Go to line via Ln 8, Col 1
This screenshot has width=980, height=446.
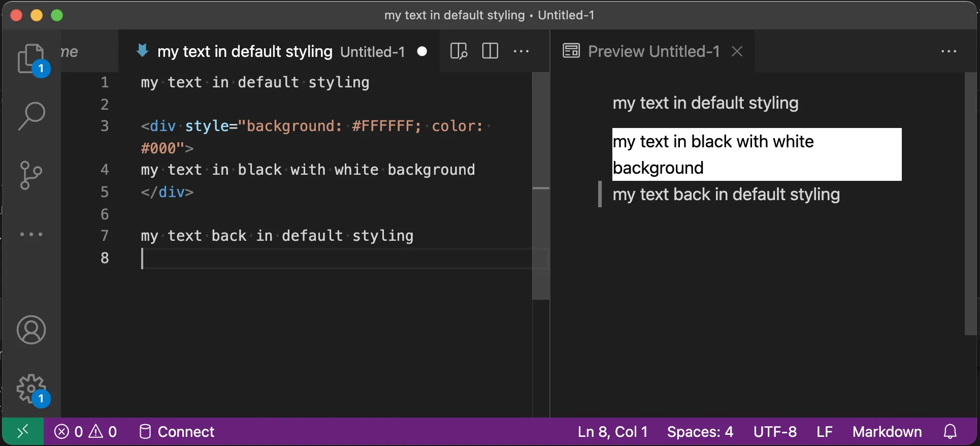(x=613, y=432)
